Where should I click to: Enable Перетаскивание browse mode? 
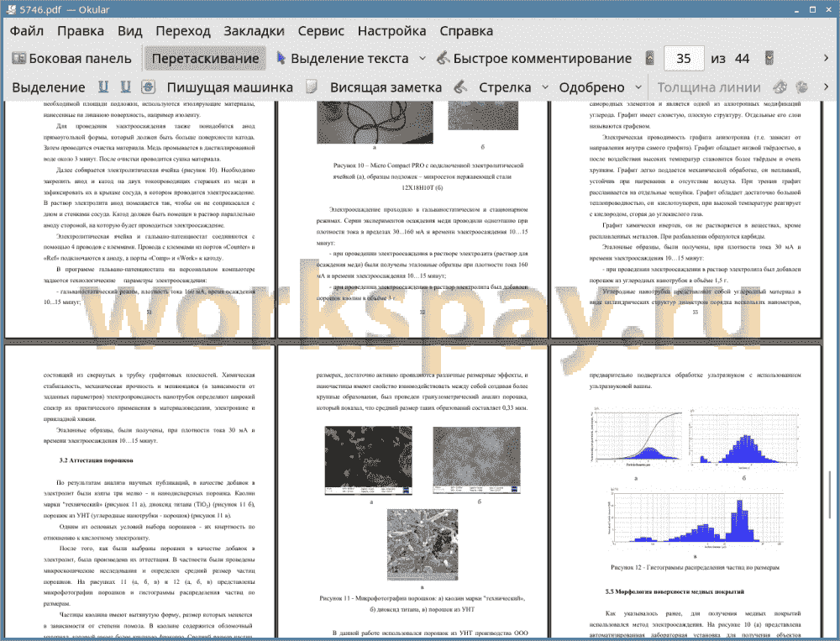pos(205,59)
